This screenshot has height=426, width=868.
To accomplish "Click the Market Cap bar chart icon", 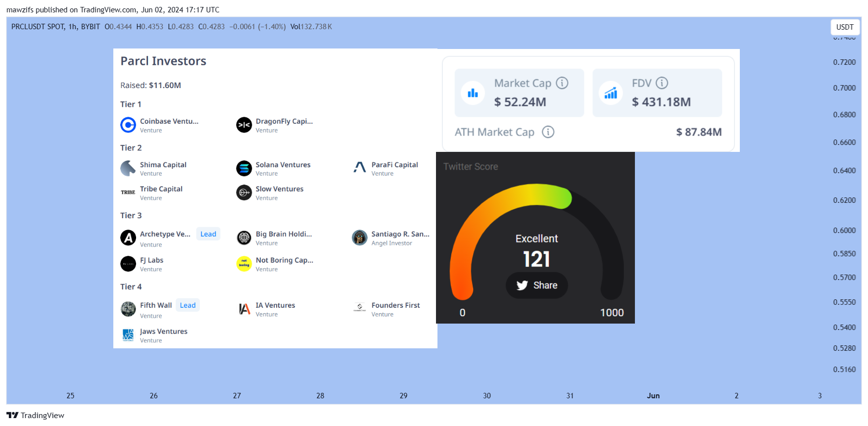I will point(473,93).
